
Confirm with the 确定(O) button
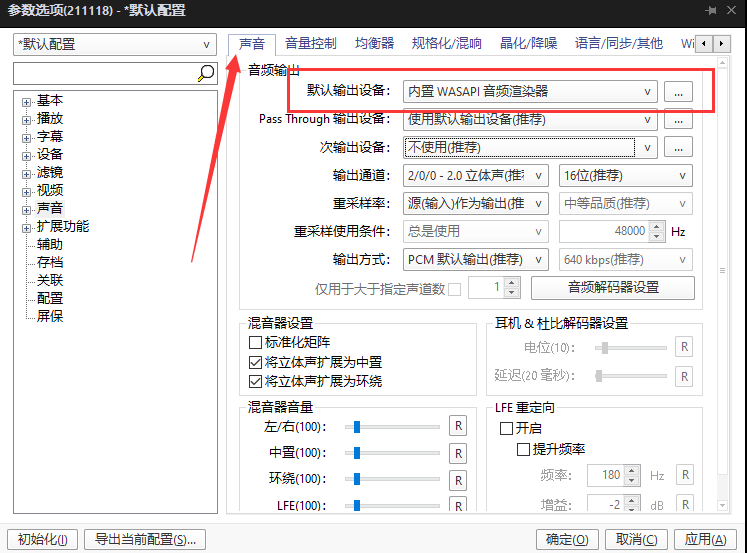(567, 539)
